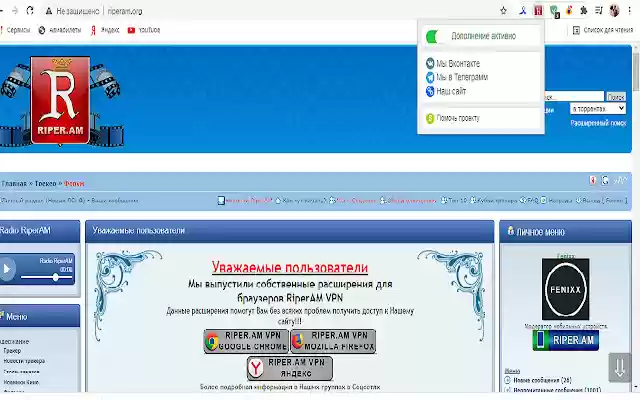640x400 pixels.
Task: Click the RIPER.AM site logo
Action: click(x=60, y=100)
